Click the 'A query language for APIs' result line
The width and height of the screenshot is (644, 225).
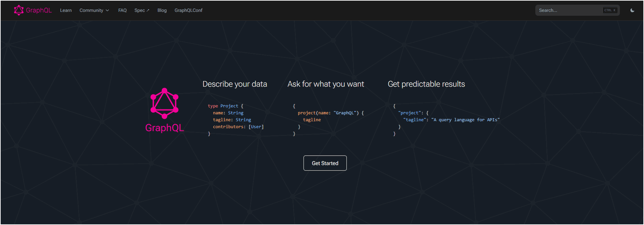pos(451,120)
